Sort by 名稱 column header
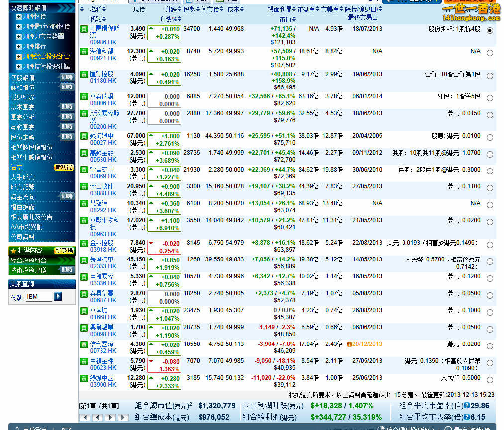Viewport: 504px width, 430px height. (x=98, y=9)
